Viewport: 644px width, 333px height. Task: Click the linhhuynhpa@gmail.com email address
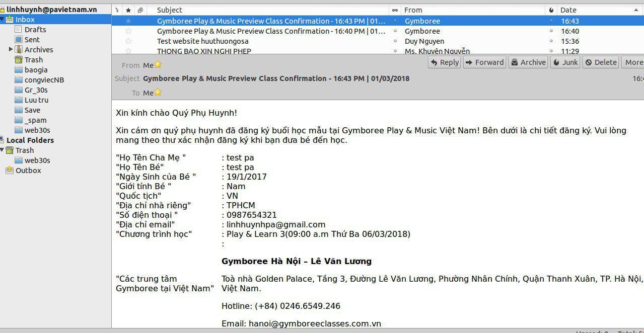(276, 224)
